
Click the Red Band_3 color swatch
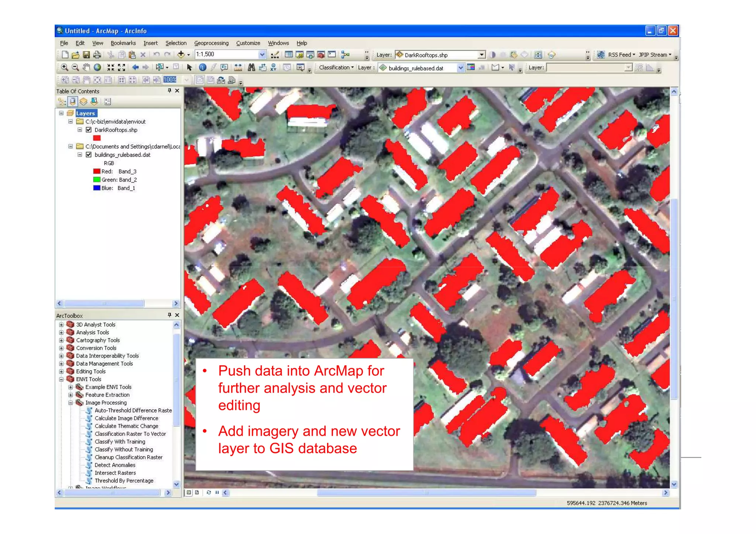click(97, 171)
